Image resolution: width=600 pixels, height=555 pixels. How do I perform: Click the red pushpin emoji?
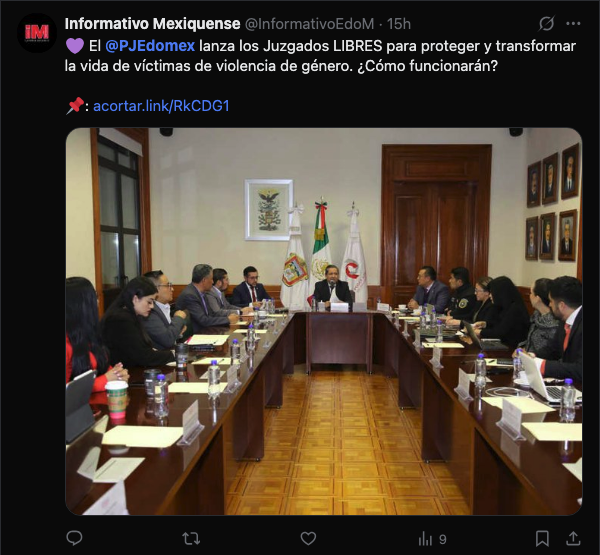[75, 105]
